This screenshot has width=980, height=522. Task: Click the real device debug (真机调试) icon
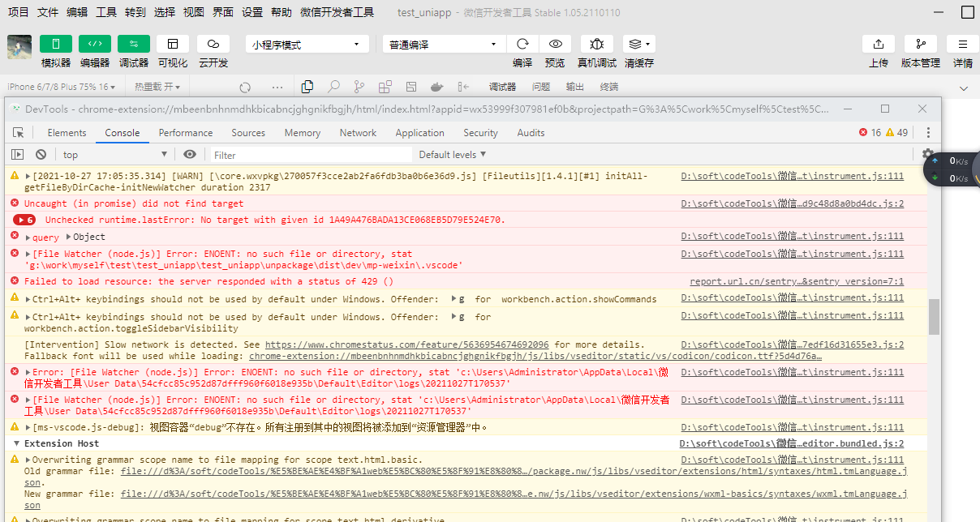click(597, 44)
